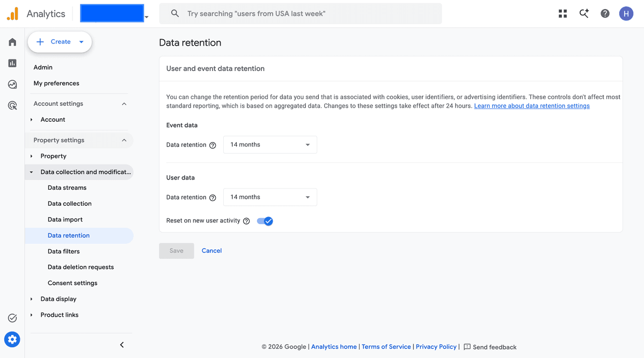Open Event data retention dropdown
The image size is (644, 358).
270,145
